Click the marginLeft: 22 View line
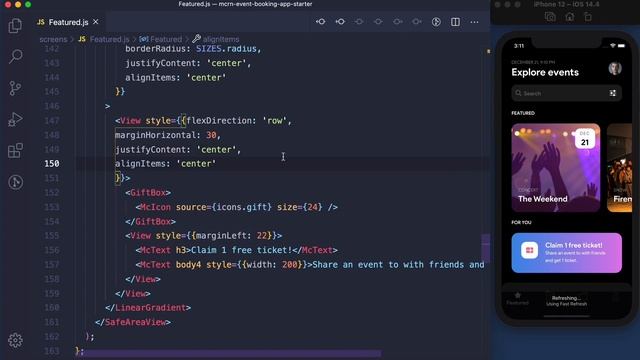Image resolution: width=640 pixels, height=360 pixels. tap(203, 236)
